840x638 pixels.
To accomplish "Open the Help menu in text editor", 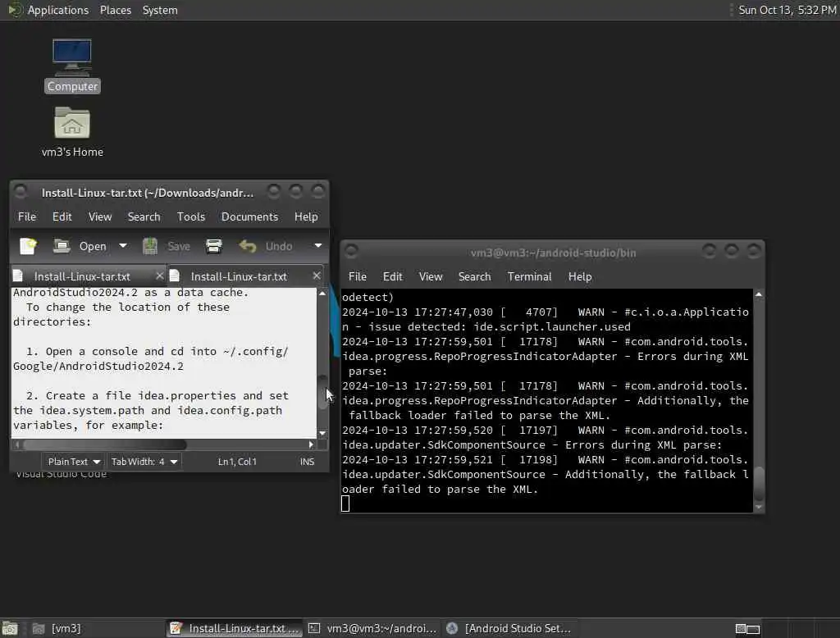I will (306, 216).
